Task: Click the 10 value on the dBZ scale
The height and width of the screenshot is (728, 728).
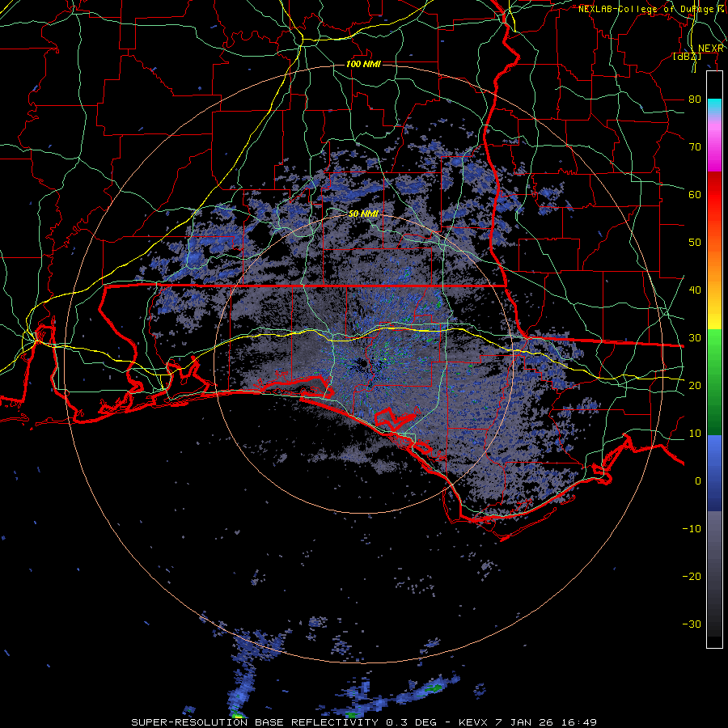Action: click(695, 434)
